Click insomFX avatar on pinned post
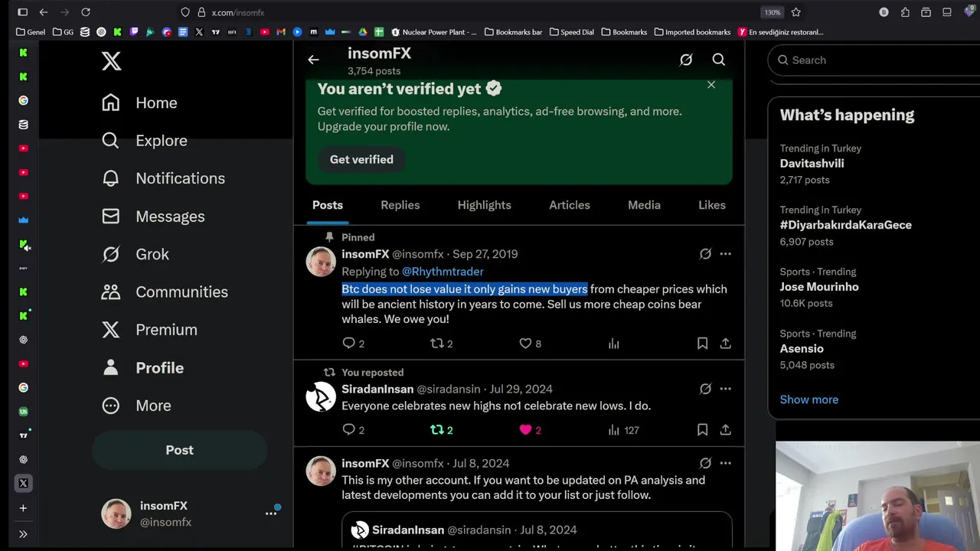Screen dimensions: 980x551 (321, 262)
